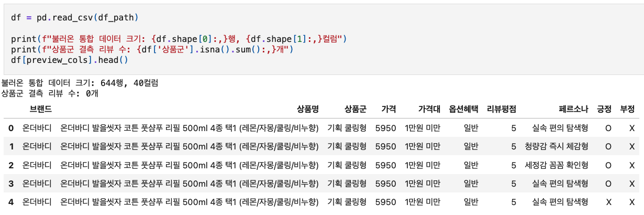Viewport: 644px width, 215px height.
Task: Click persona '실속 편의 탐색형' in row 3
Action: [560, 183]
